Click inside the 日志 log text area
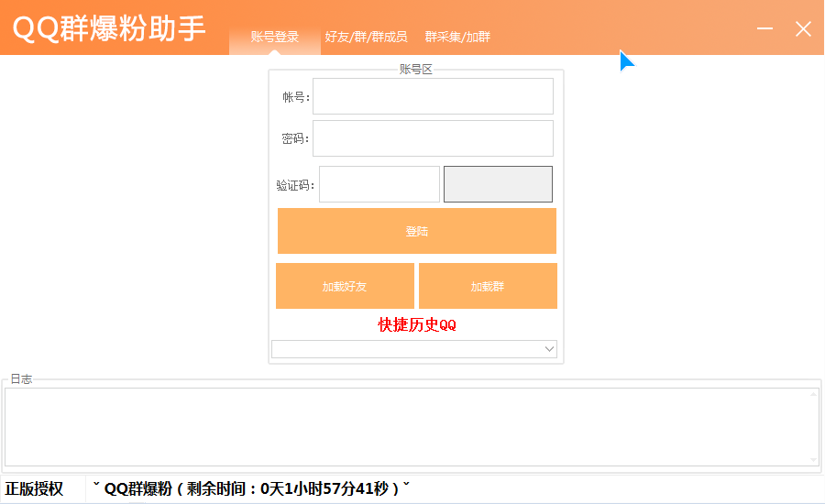825x504 pixels. pos(403,426)
